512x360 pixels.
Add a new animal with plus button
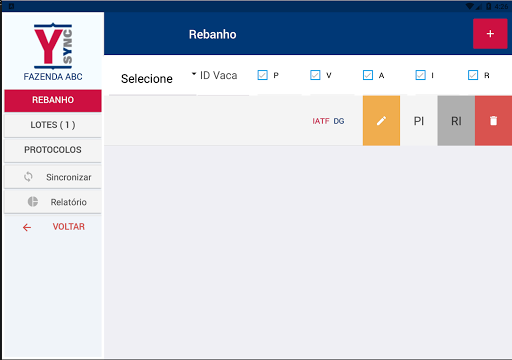click(x=490, y=34)
